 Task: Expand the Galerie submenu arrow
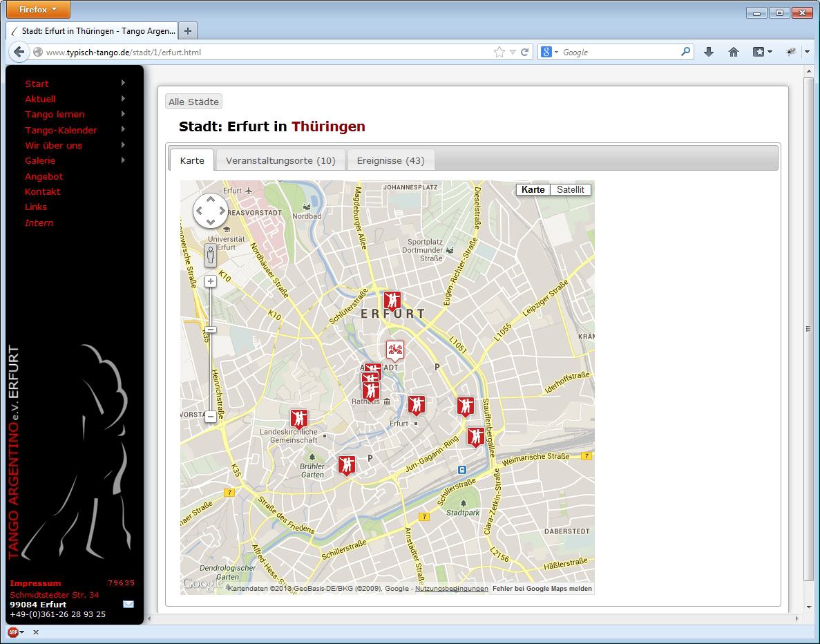click(123, 160)
